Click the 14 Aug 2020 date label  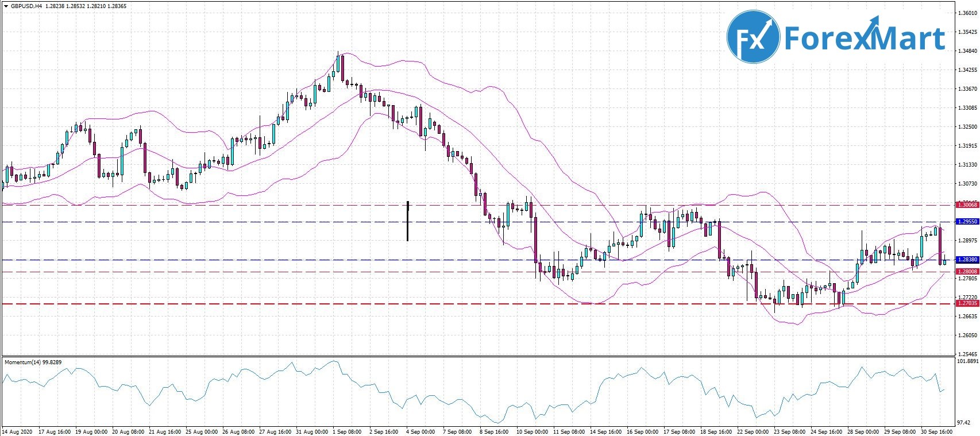[16, 431]
